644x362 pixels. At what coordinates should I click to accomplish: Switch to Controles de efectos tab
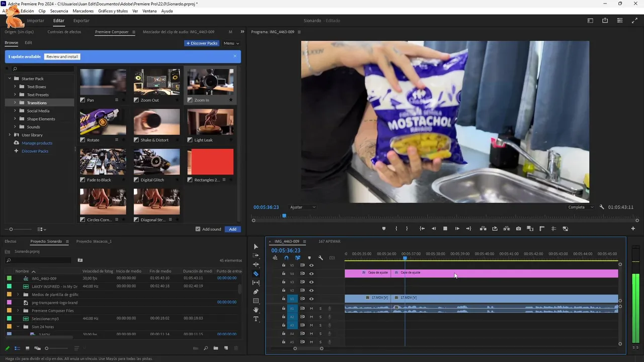64,32
